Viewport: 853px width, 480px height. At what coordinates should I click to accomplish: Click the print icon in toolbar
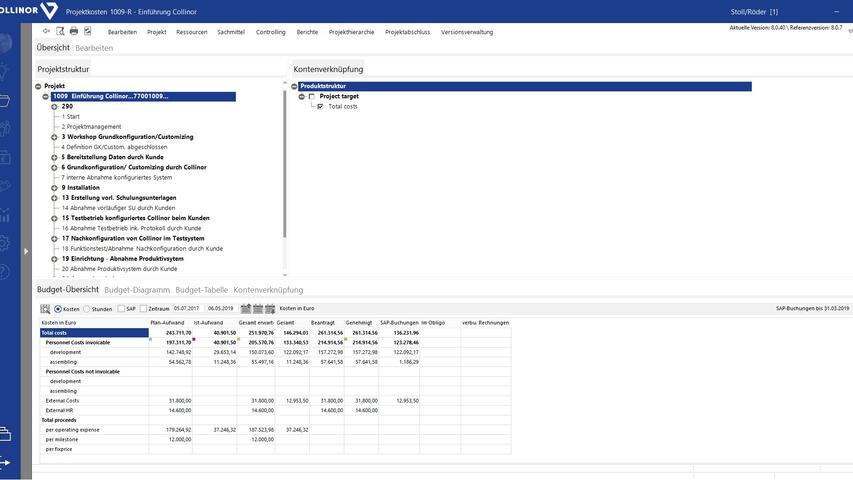[x=74, y=32]
